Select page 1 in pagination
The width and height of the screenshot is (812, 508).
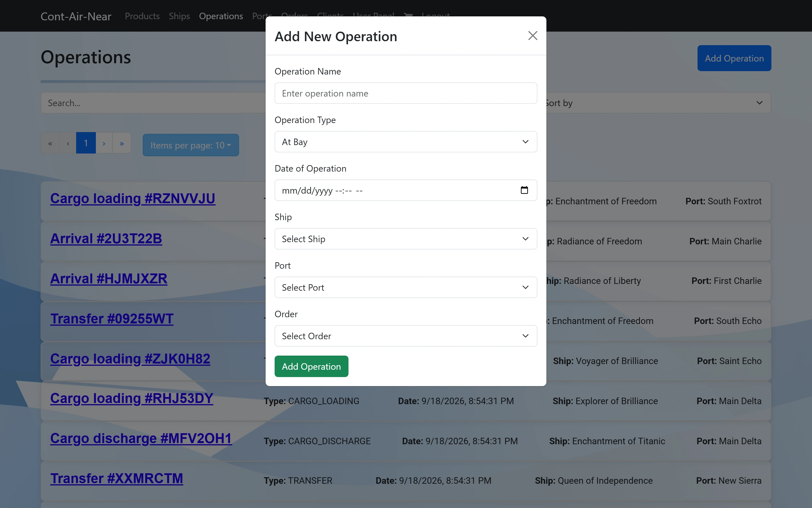pos(86,143)
